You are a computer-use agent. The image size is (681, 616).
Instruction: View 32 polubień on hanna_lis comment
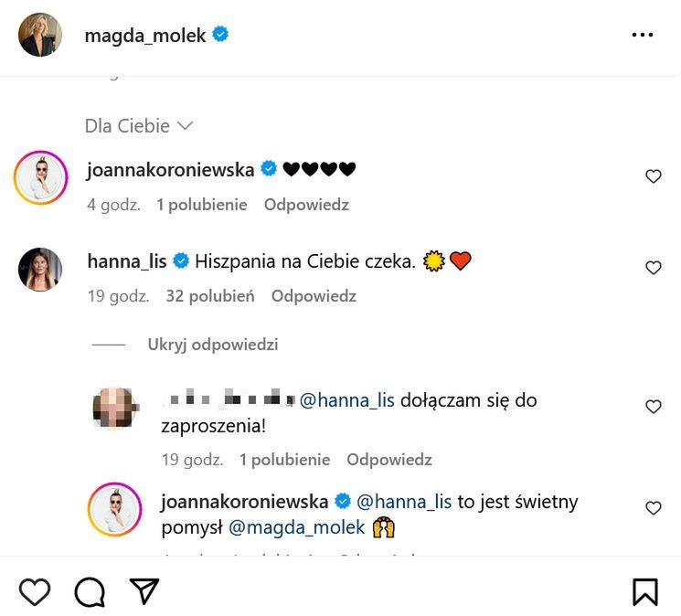(x=210, y=296)
